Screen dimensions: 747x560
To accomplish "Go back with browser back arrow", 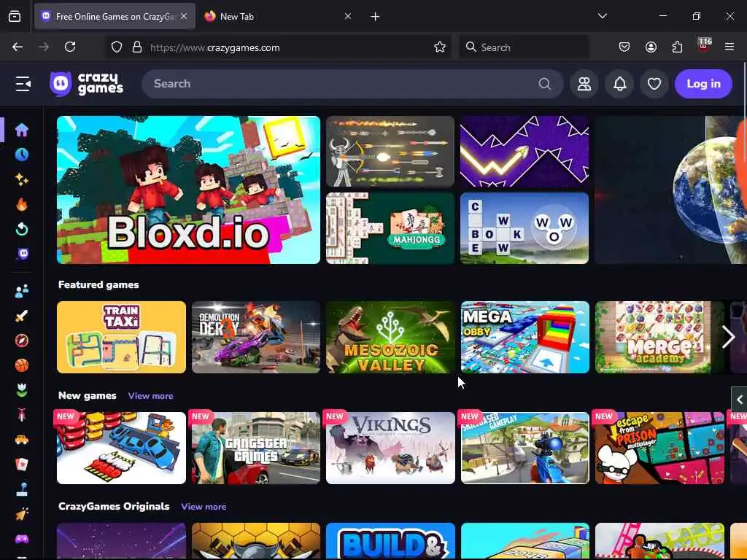I will point(18,47).
